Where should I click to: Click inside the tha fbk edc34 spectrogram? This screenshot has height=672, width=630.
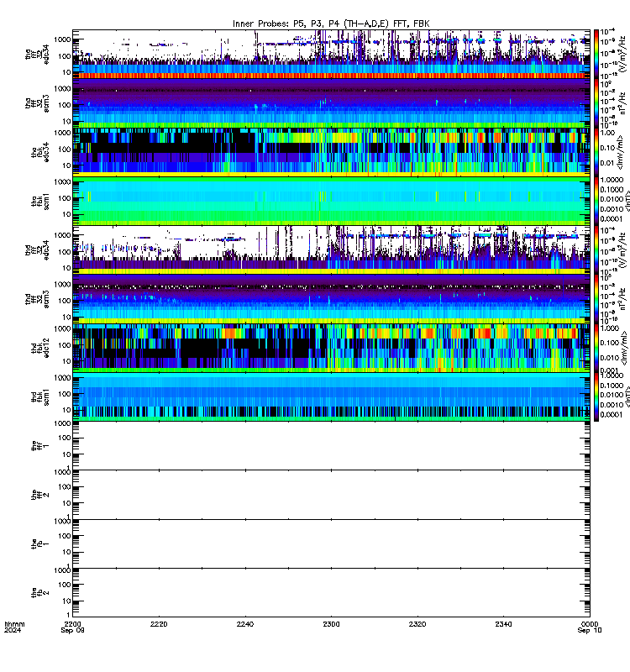click(x=331, y=152)
